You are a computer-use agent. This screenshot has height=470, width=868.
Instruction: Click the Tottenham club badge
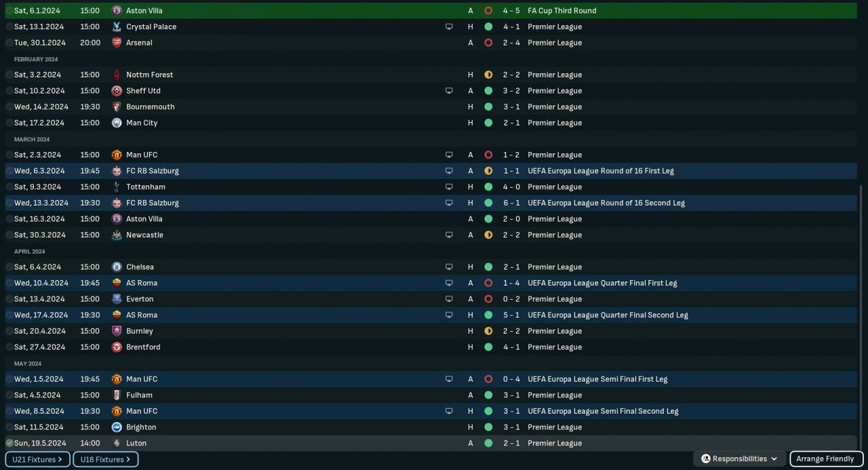[x=117, y=187]
